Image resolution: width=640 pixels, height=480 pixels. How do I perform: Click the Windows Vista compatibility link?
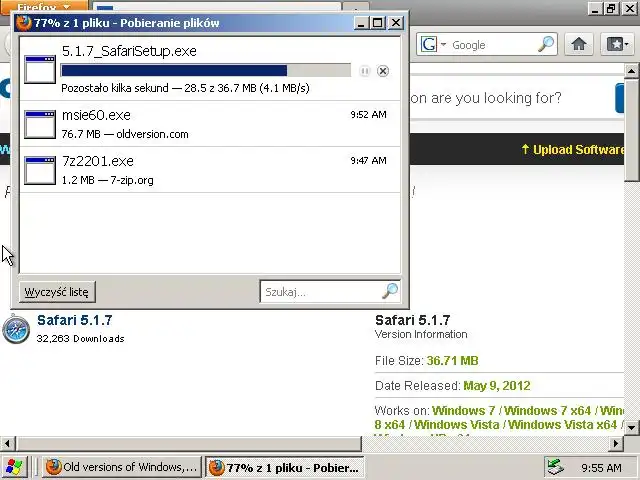(x=456, y=424)
